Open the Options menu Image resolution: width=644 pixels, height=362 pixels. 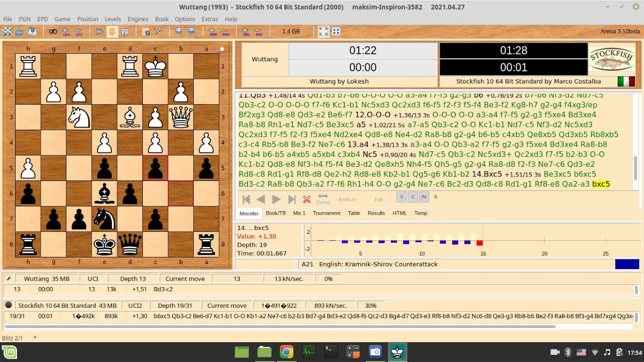pos(185,19)
